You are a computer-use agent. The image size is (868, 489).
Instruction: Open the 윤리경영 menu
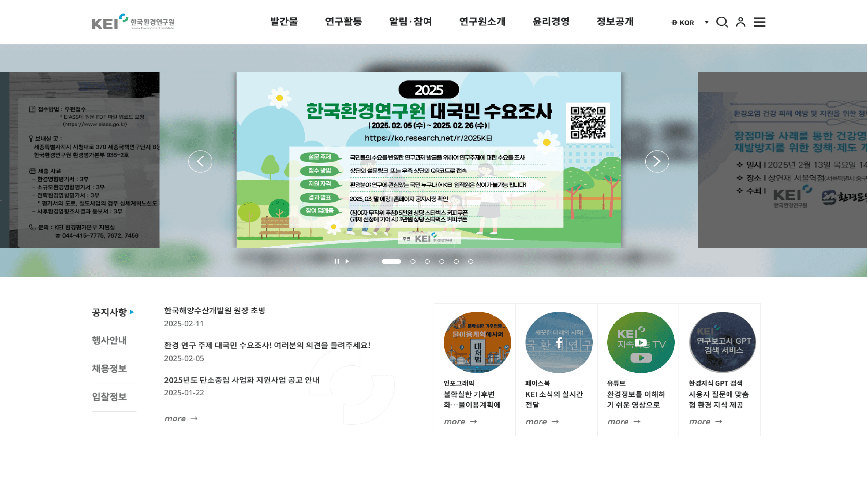pyautogui.click(x=551, y=22)
